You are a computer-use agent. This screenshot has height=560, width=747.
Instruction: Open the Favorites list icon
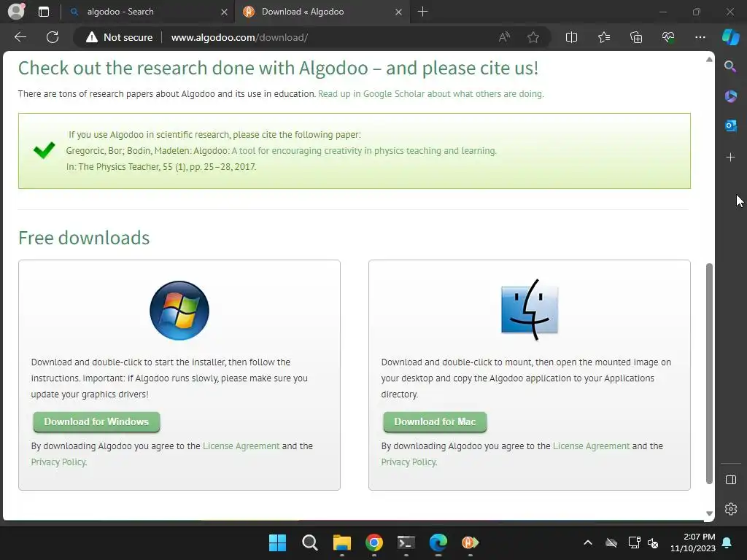[603, 37]
